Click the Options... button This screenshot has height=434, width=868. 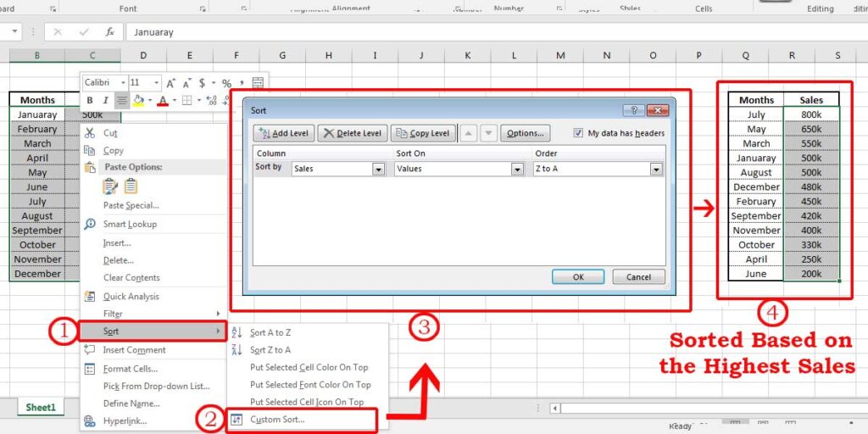(x=526, y=133)
